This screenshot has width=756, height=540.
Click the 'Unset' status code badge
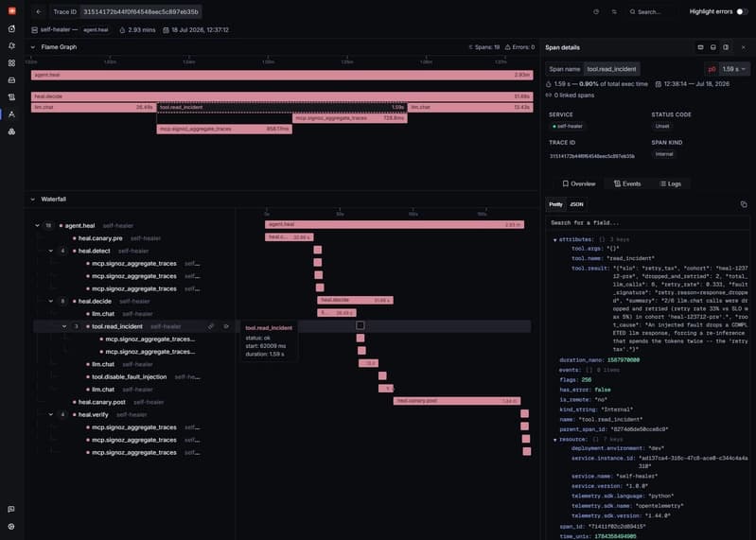pyautogui.click(x=662, y=126)
